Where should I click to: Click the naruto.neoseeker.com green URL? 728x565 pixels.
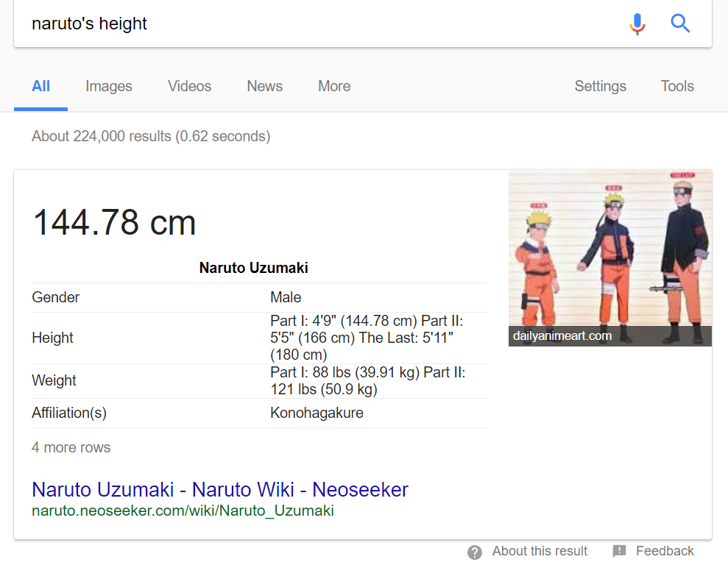(183, 511)
